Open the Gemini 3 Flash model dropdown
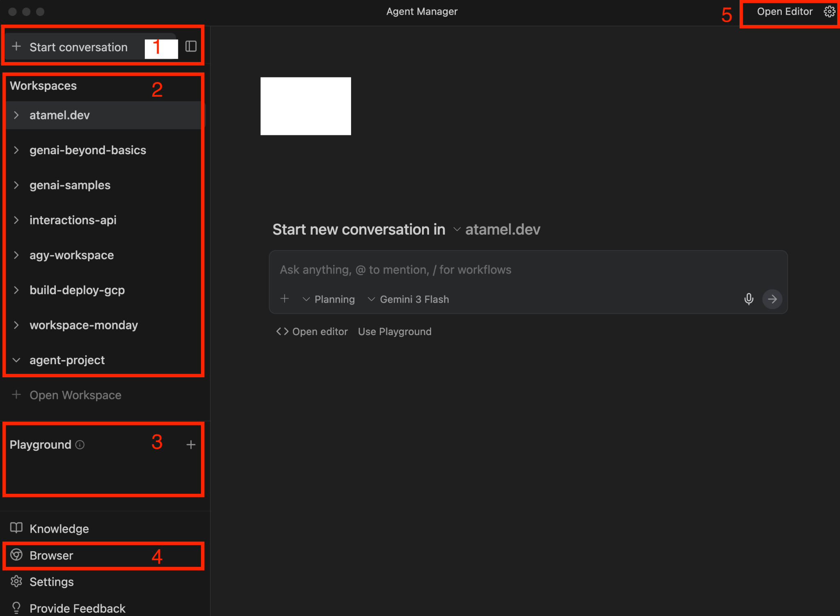 pyautogui.click(x=409, y=299)
